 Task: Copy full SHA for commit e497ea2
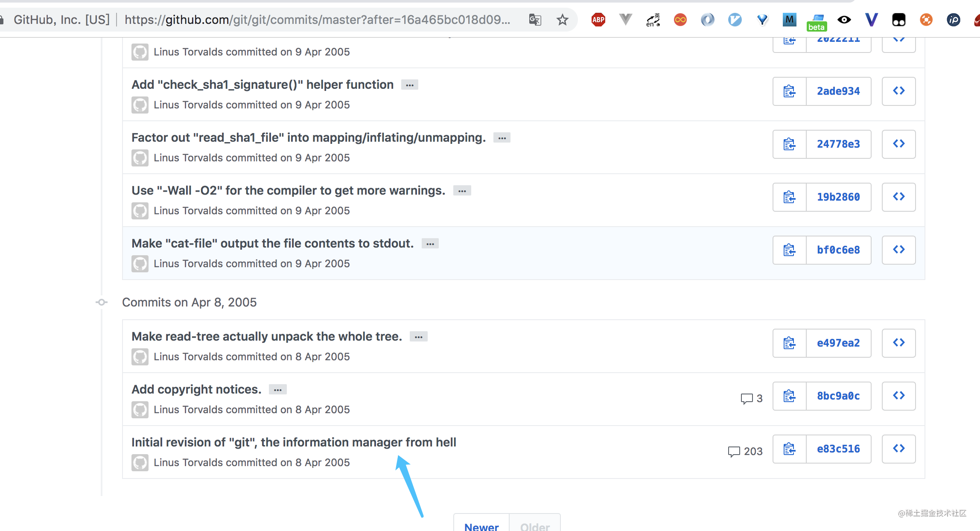789,343
